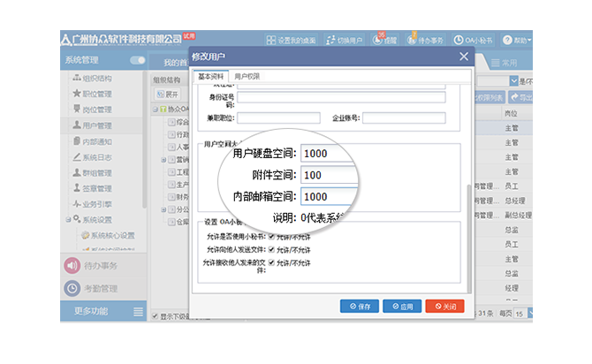Collapse the 协众OA organization tree root

(154, 109)
